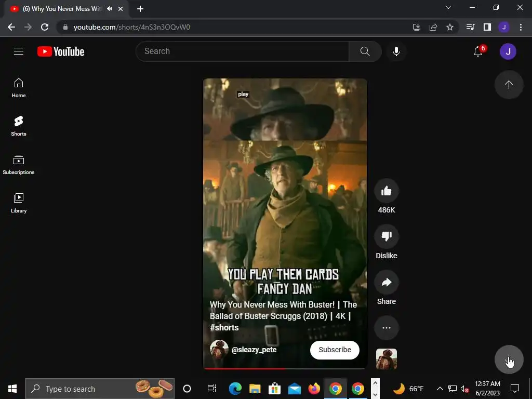Launch Firefox from the taskbar
The width and height of the screenshot is (532, 399).
coord(314,389)
